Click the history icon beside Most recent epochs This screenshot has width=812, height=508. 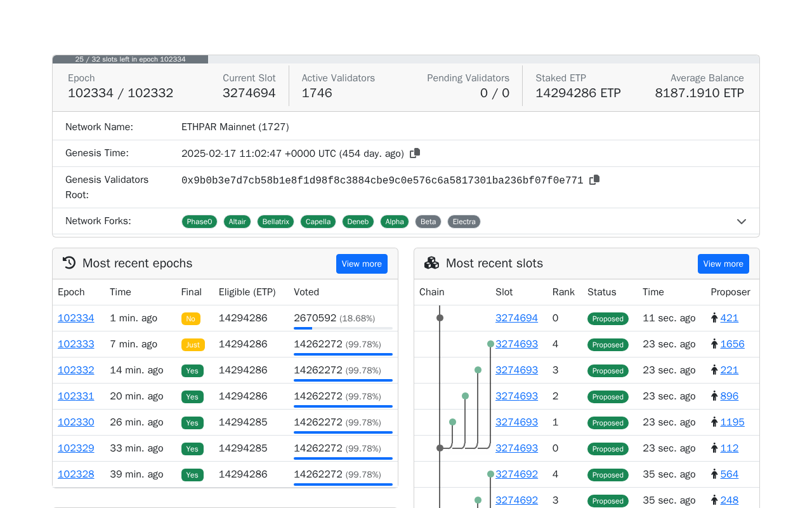[x=69, y=263]
